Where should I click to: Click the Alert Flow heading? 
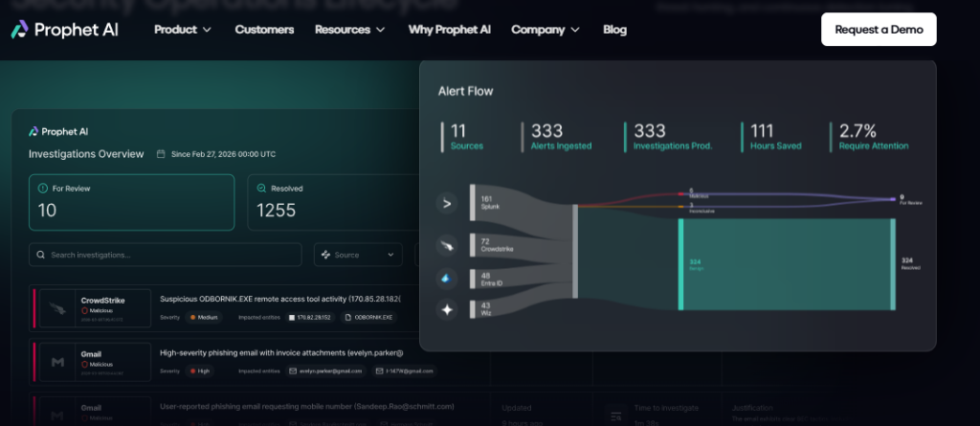[x=466, y=91]
